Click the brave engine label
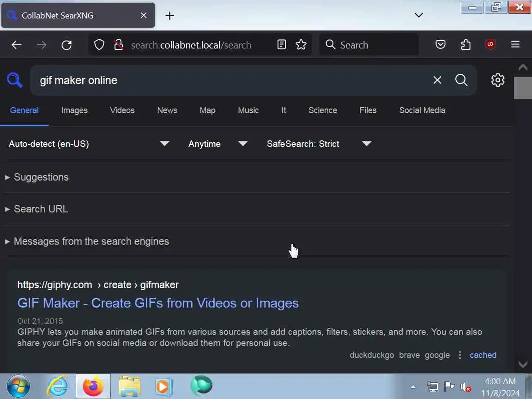Screen dimensions: 532x399 [409, 355]
